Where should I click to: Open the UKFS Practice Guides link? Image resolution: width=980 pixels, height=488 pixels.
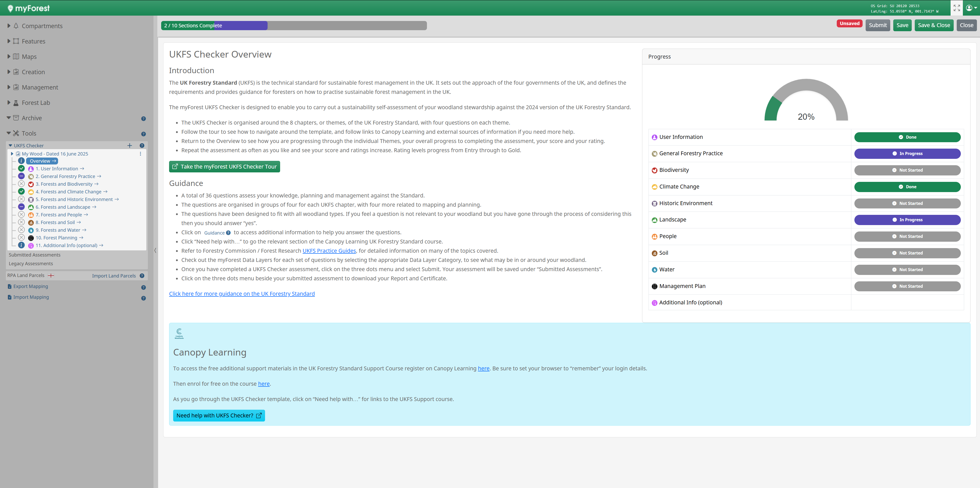click(x=329, y=251)
